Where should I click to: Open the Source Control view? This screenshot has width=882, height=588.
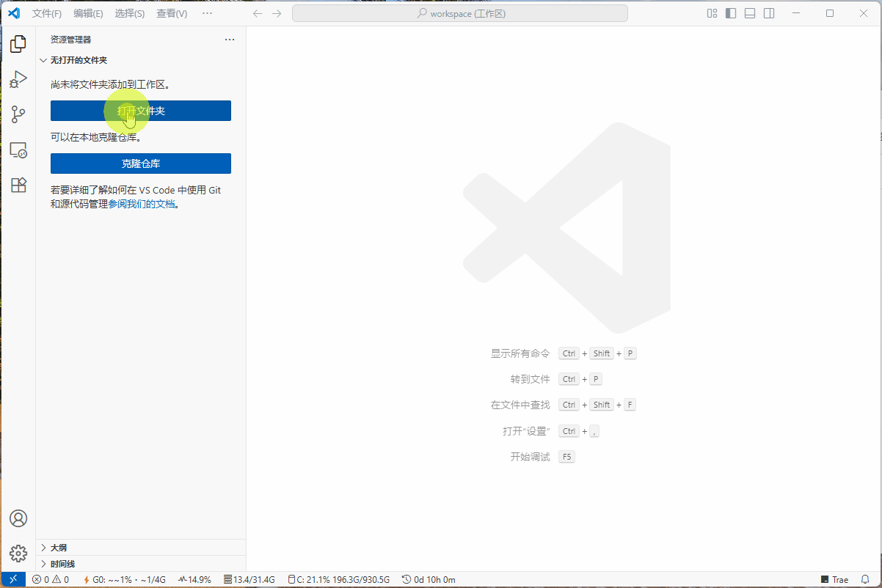18,114
